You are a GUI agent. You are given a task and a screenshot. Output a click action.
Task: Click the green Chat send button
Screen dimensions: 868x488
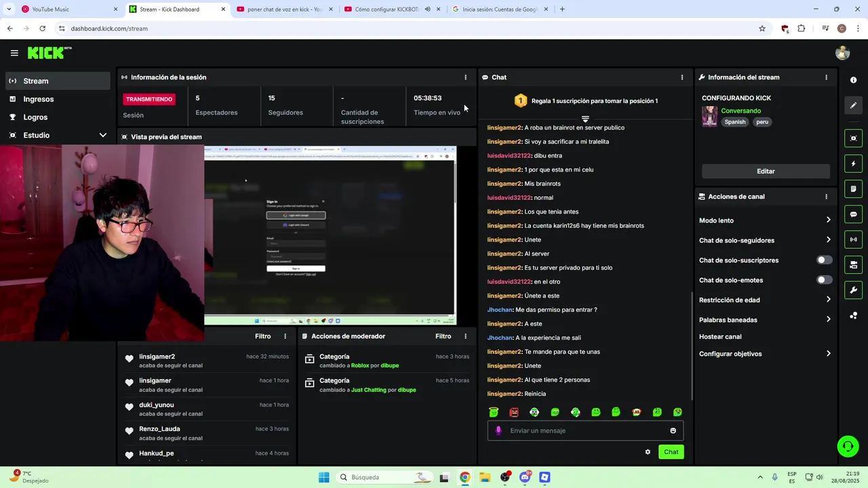pos(671,452)
